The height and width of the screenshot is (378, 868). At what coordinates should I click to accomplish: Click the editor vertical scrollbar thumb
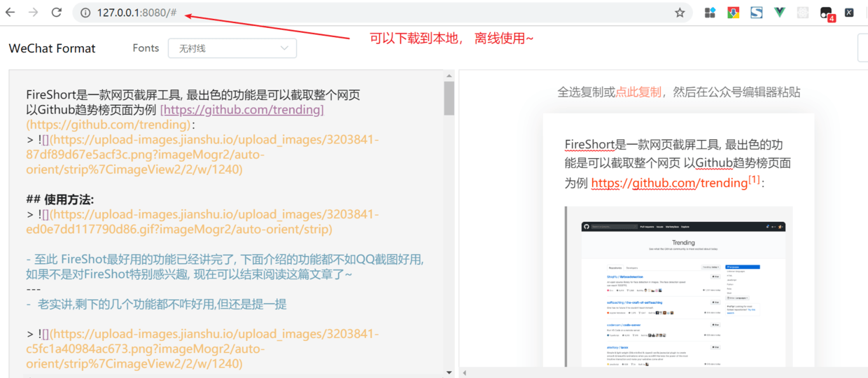click(x=449, y=98)
